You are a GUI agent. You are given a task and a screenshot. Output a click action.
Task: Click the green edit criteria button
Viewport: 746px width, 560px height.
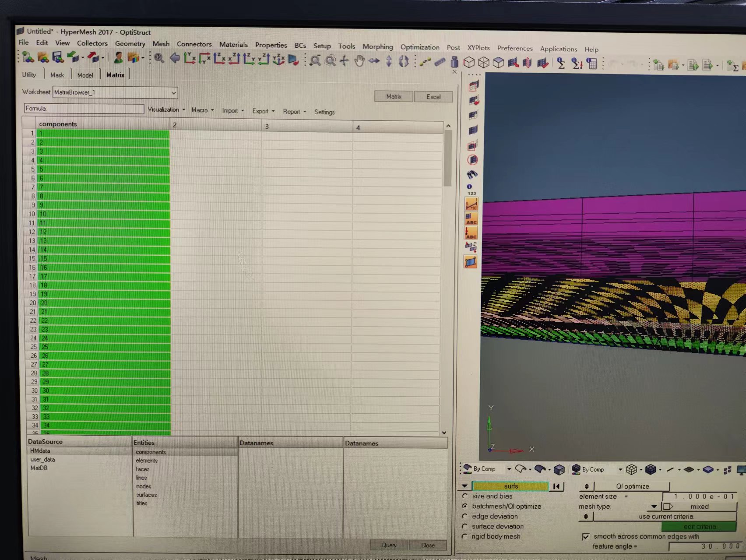[x=699, y=527]
